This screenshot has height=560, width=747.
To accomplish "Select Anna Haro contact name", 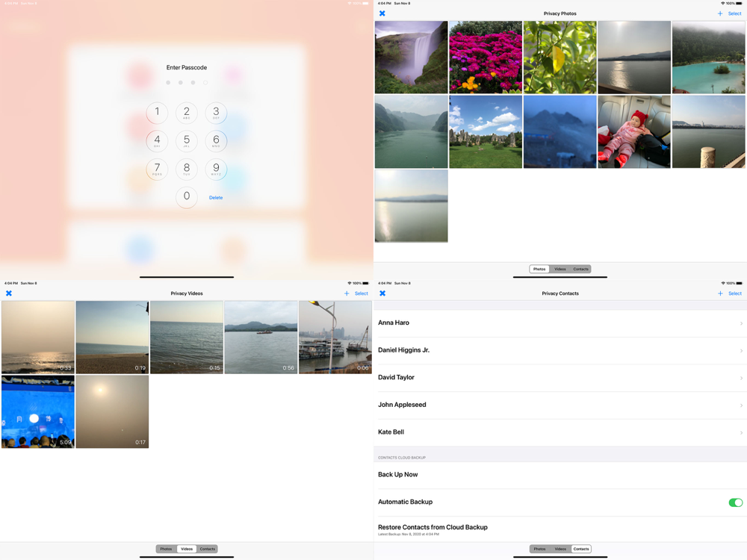I will 394,323.
